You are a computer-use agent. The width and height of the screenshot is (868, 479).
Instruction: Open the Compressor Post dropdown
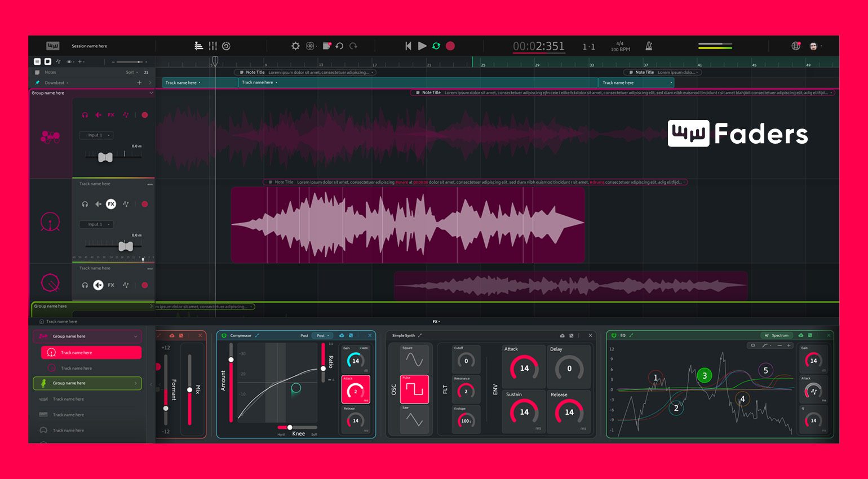tap(323, 335)
